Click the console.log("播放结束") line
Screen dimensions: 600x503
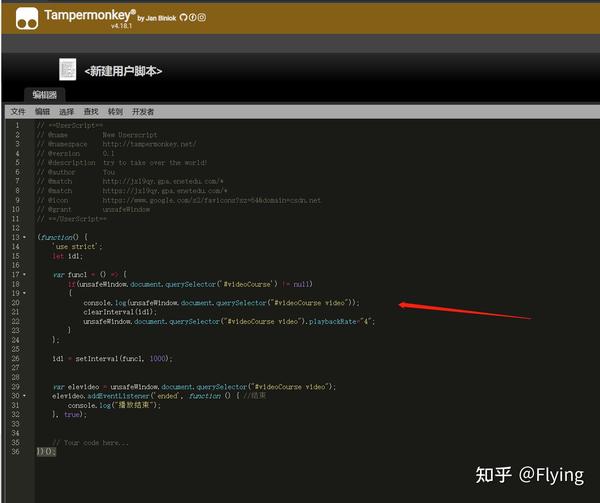[114, 405]
